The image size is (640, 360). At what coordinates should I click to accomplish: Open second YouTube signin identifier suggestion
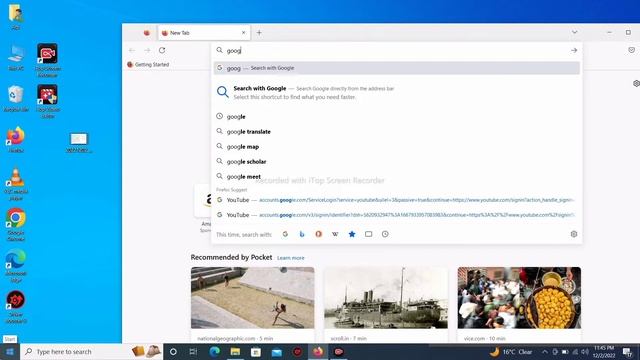click(396, 215)
